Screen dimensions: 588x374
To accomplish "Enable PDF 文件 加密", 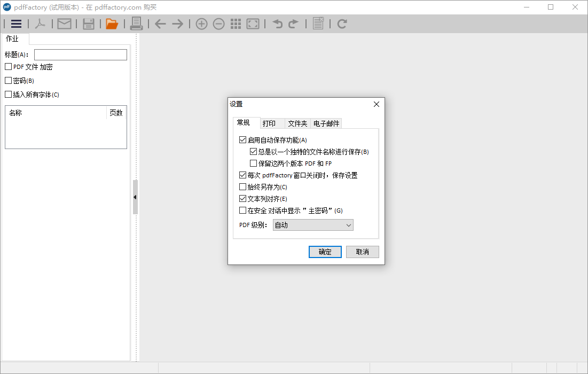I will (x=8, y=66).
